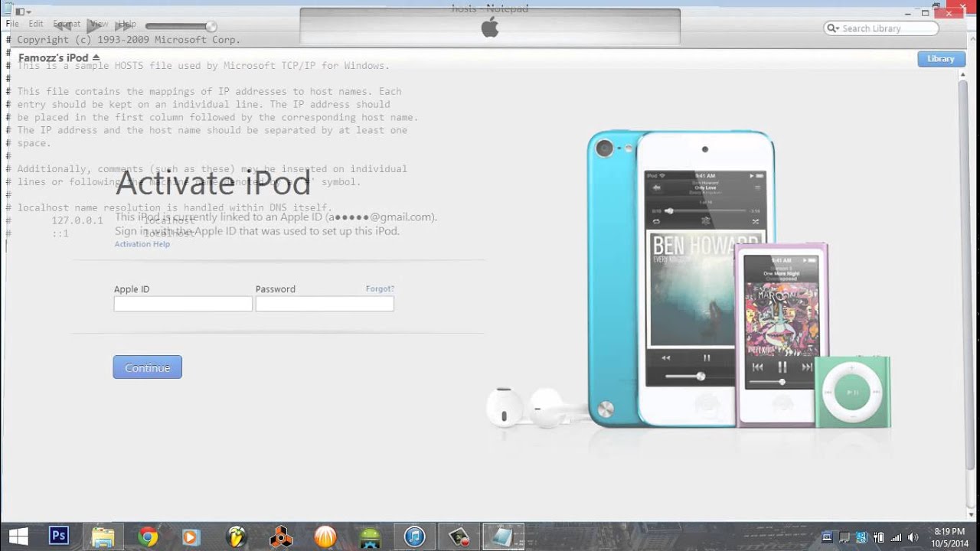Open the Notepad File menu
980x551 pixels.
click(12, 24)
